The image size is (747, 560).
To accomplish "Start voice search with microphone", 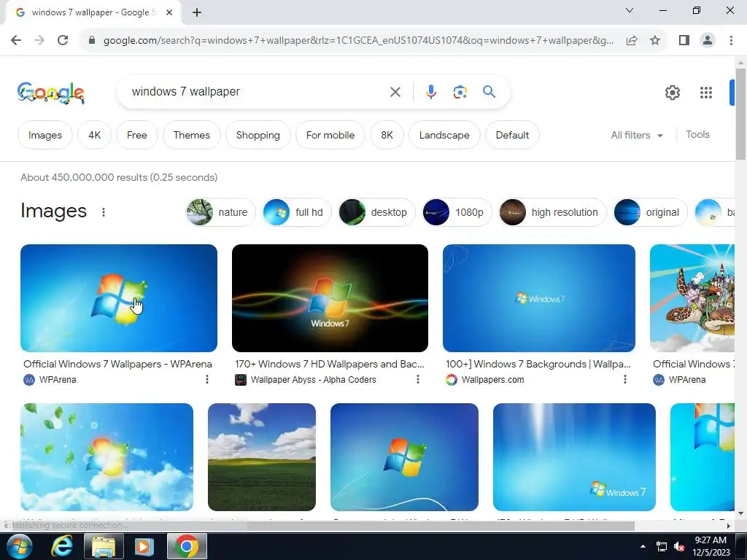I will click(430, 91).
